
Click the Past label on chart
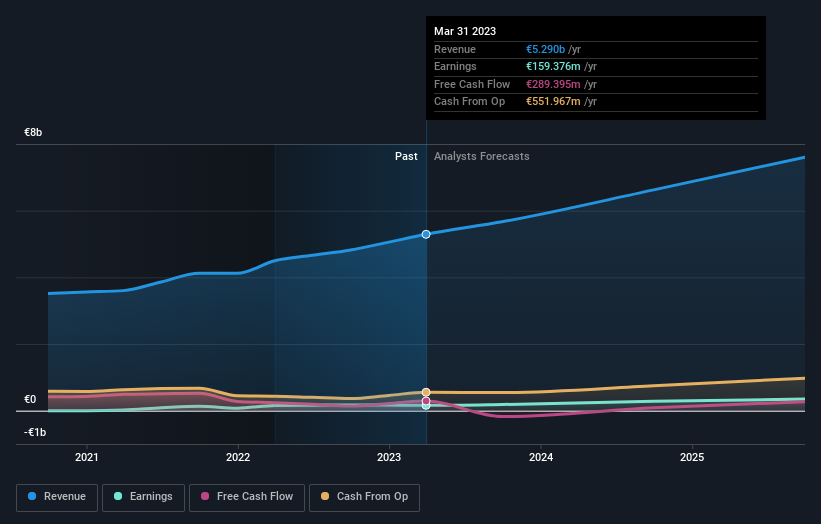[406, 156]
